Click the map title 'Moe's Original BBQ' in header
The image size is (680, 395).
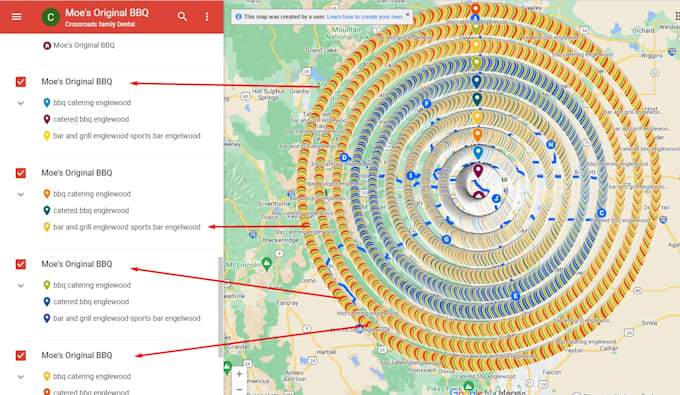[107, 13]
